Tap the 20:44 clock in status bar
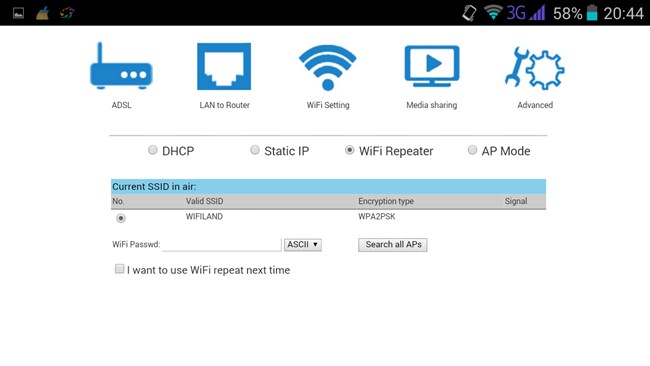Viewport: 650px width, 366px height. (623, 14)
